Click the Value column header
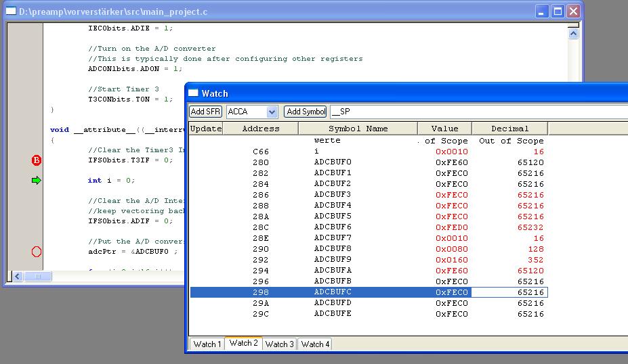 coord(444,129)
